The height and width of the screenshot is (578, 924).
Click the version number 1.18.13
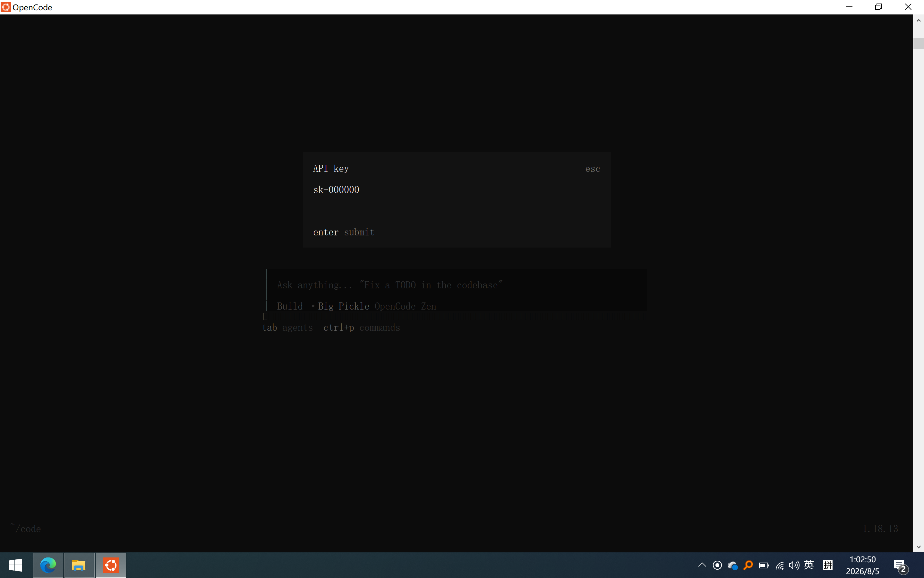880,528
